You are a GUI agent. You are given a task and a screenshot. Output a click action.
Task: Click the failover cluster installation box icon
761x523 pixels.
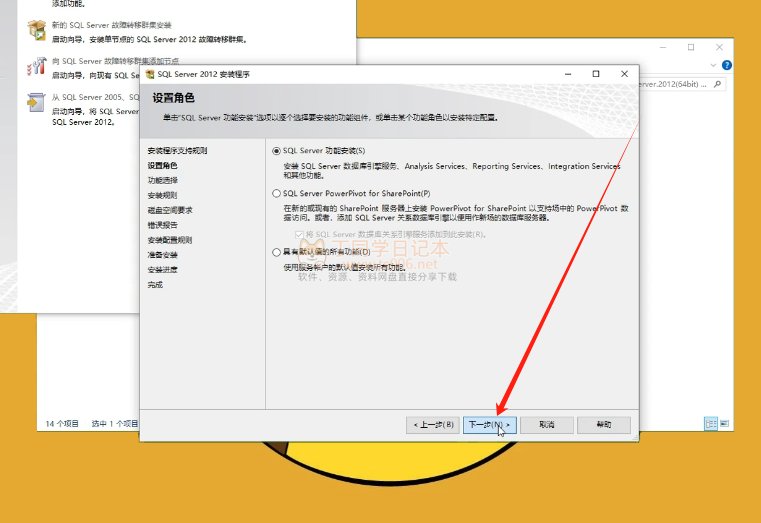coord(36,30)
